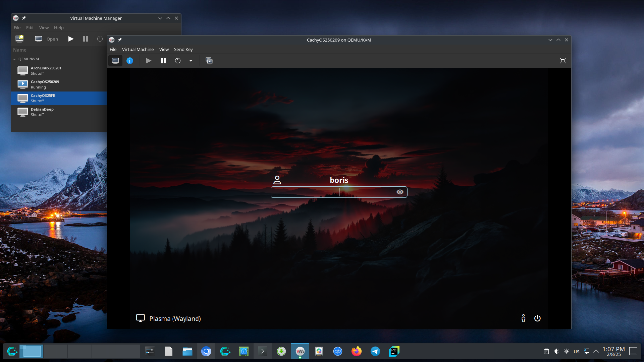The width and height of the screenshot is (644, 362).
Task: Click the password input field
Action: [332, 192]
